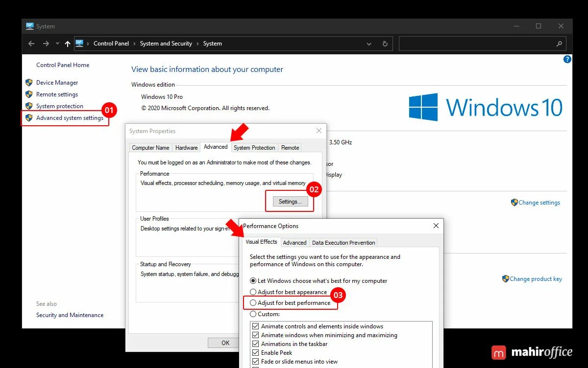
Task: Click the Up arrow navigation icon
Action: (68, 44)
